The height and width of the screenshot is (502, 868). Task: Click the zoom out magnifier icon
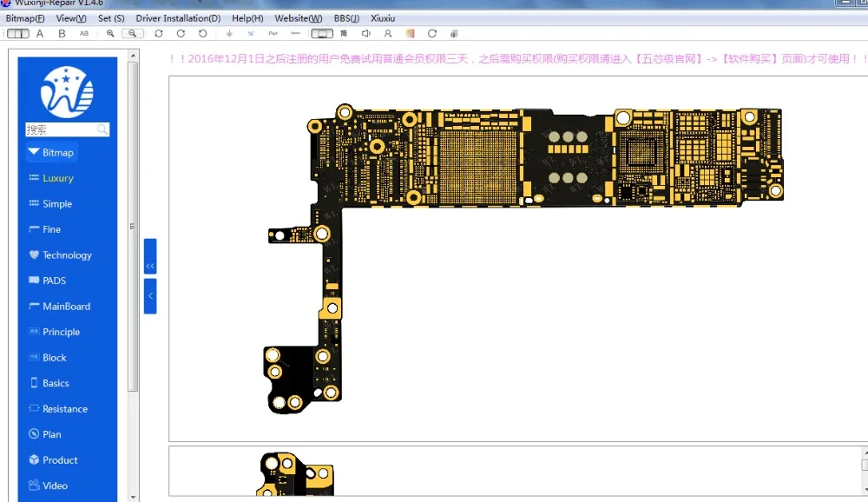click(132, 34)
